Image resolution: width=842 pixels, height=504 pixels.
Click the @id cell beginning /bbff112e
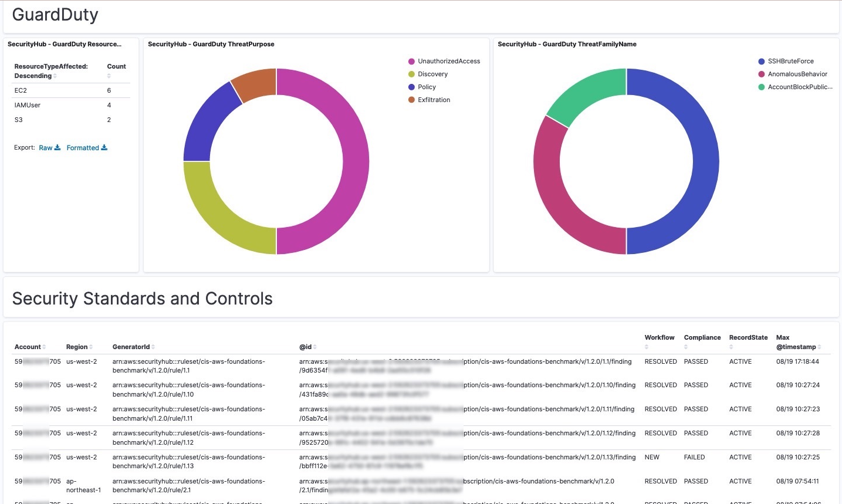tap(468, 462)
